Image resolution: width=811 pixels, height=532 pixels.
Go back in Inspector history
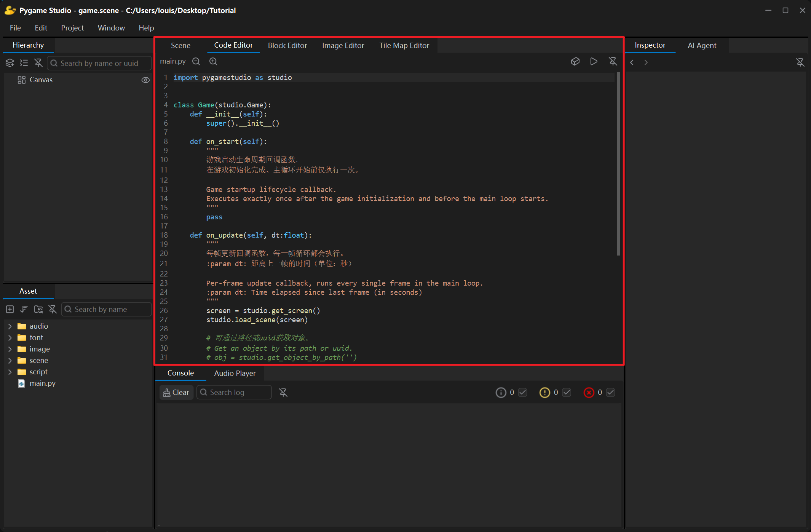(x=632, y=62)
